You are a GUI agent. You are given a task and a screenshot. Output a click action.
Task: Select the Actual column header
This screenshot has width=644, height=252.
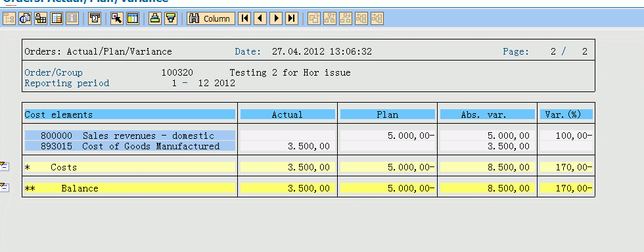click(x=288, y=114)
